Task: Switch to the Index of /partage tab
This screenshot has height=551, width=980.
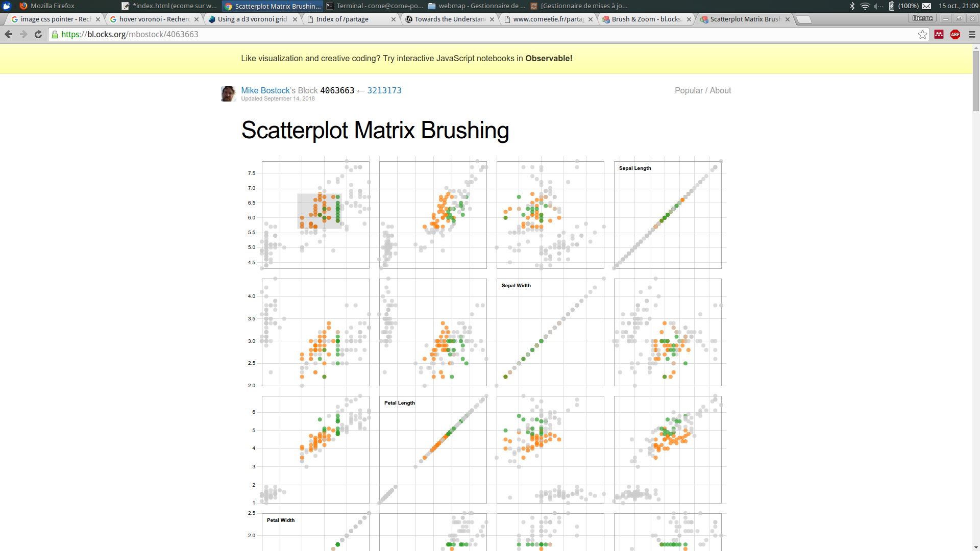Action: [x=342, y=19]
